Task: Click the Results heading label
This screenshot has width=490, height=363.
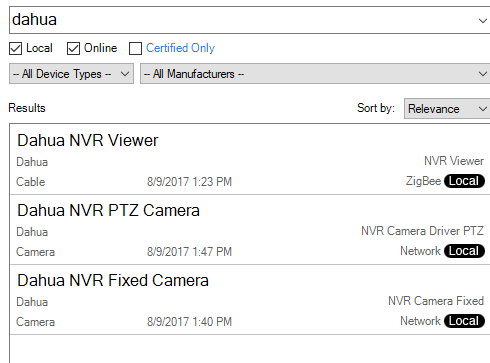Action: click(x=27, y=108)
